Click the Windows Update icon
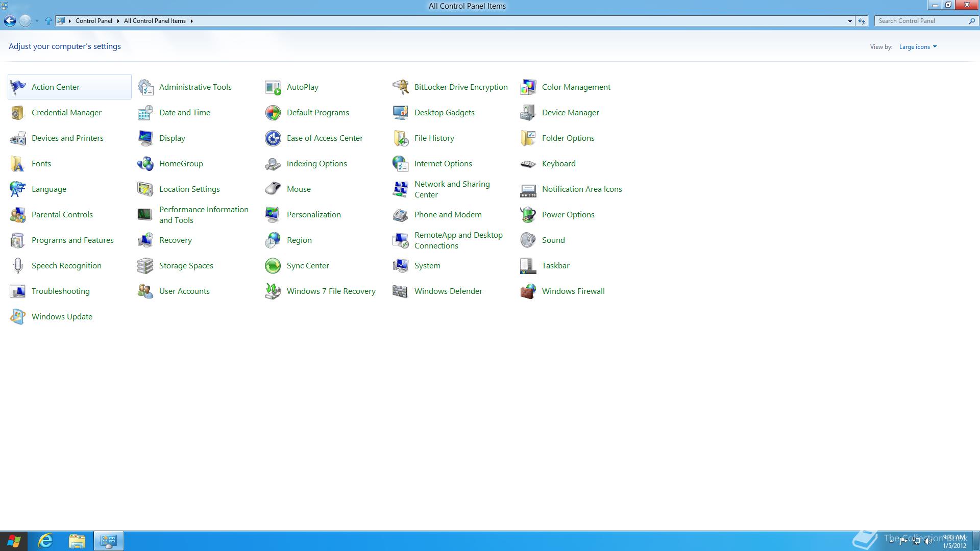 (18, 317)
